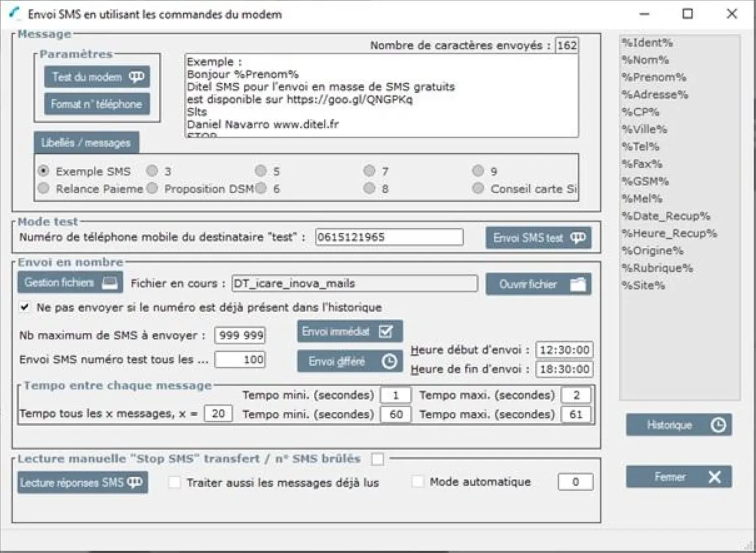This screenshot has height=553, width=756.
Task: Enable Mode automatique checkbox
Action: pyautogui.click(x=418, y=482)
